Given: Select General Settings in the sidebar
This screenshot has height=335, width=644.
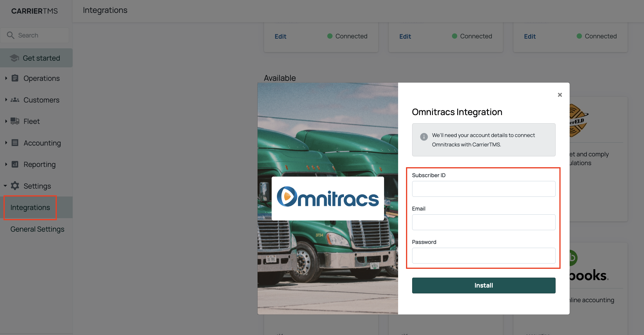Looking at the screenshot, I should click(37, 229).
